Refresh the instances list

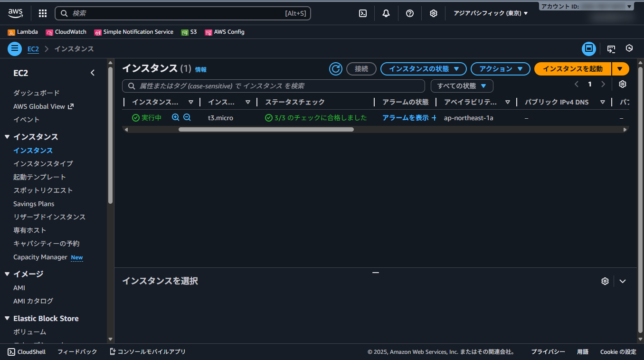tap(335, 69)
